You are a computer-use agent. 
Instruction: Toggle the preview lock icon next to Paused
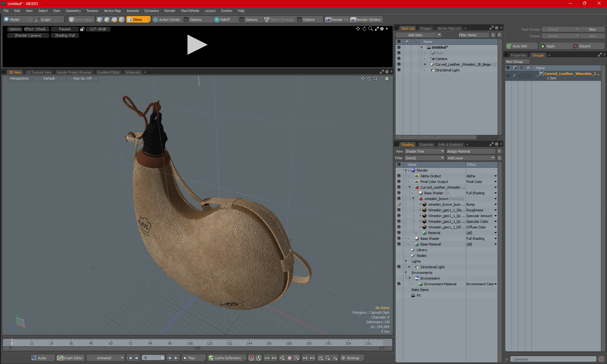point(82,29)
